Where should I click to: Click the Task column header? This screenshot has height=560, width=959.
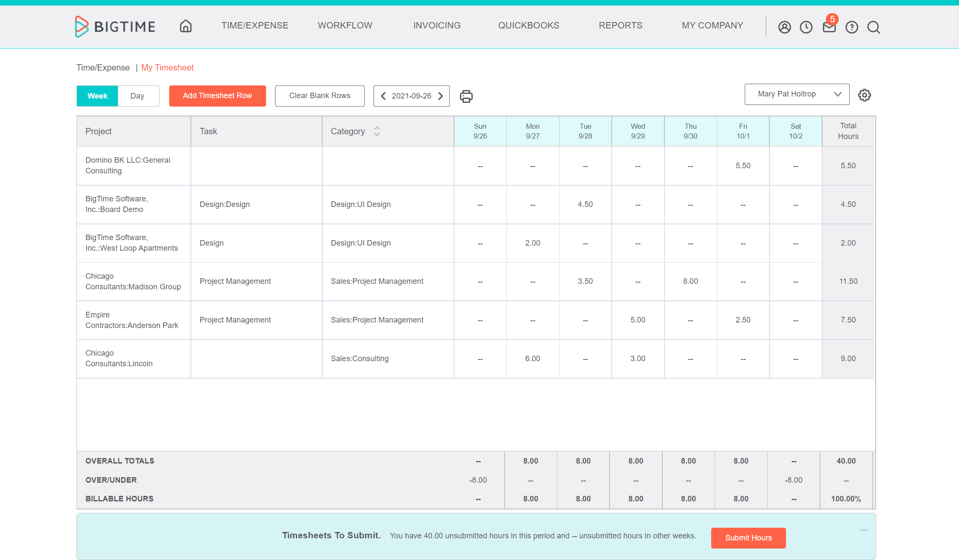(x=256, y=131)
